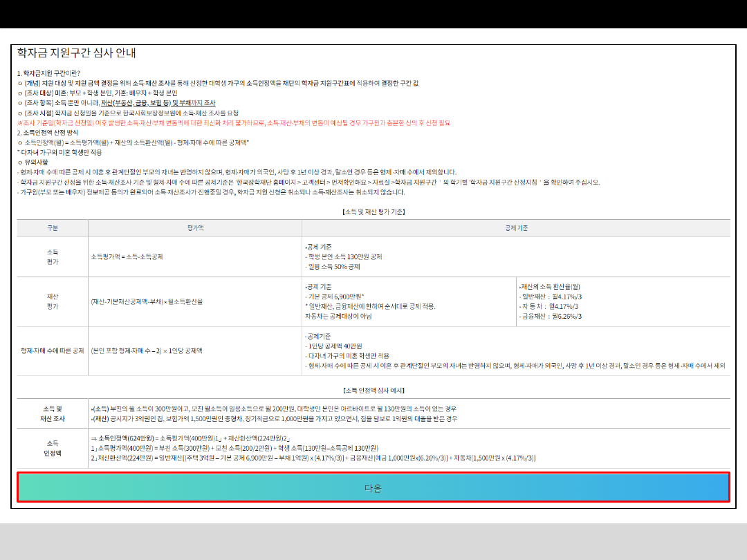Click the 【소득 인정액 심사 예시】 table caption
The height and width of the screenshot is (560, 747).
tap(373, 390)
